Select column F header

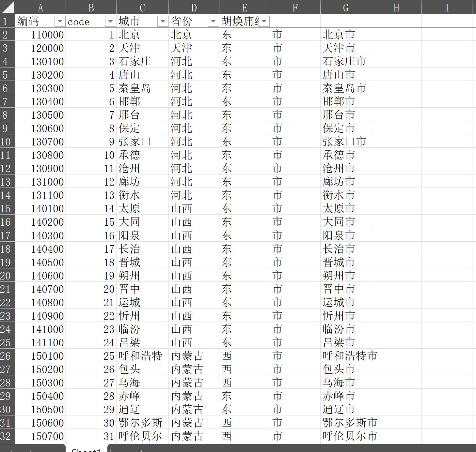tap(295, 7)
